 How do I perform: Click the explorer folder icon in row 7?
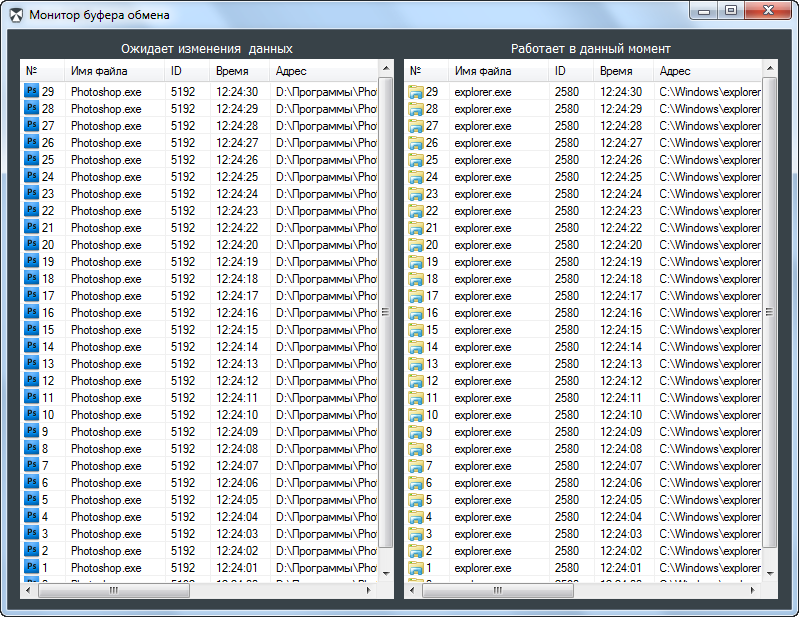coord(415,466)
